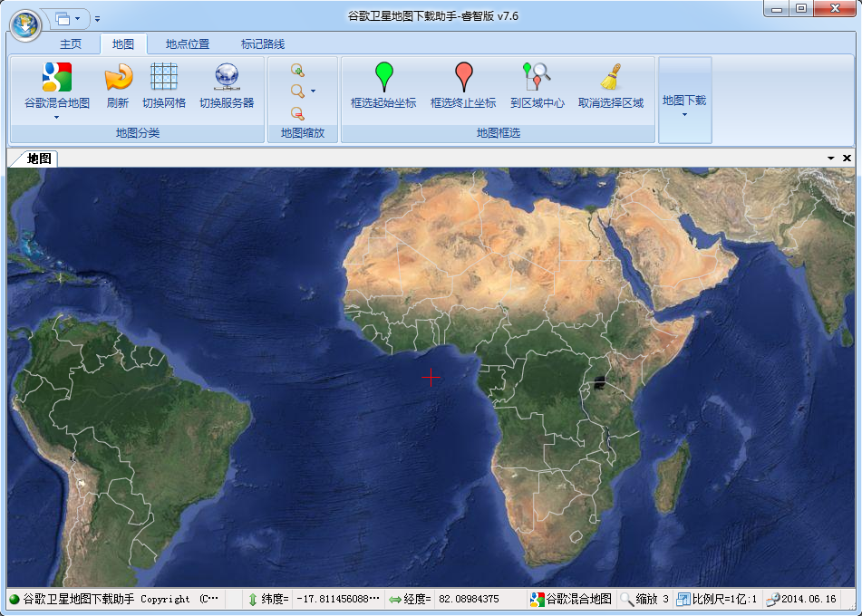Click longitude value 82.08984375
862x616 pixels.
coord(469,599)
